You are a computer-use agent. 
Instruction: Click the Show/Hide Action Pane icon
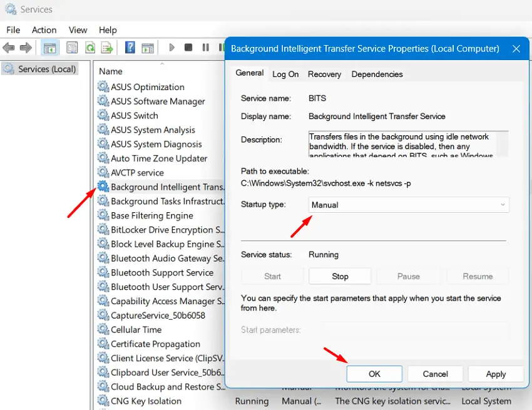coord(148,48)
